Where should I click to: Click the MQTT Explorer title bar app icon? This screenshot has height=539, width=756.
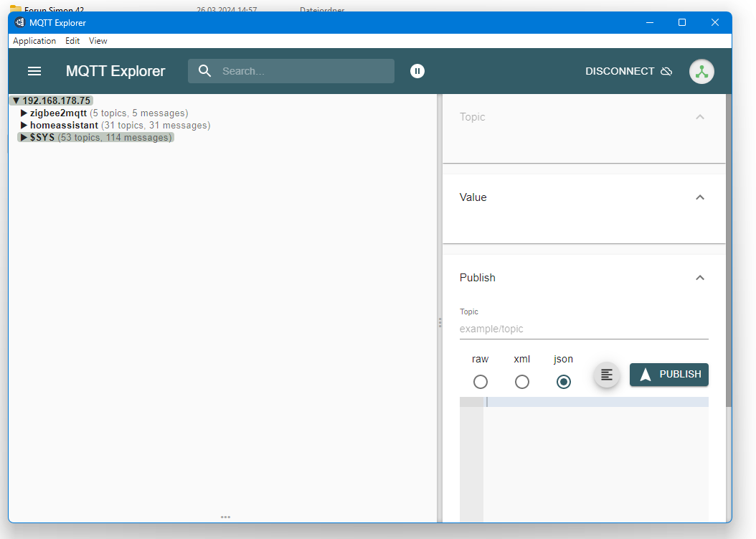point(20,22)
